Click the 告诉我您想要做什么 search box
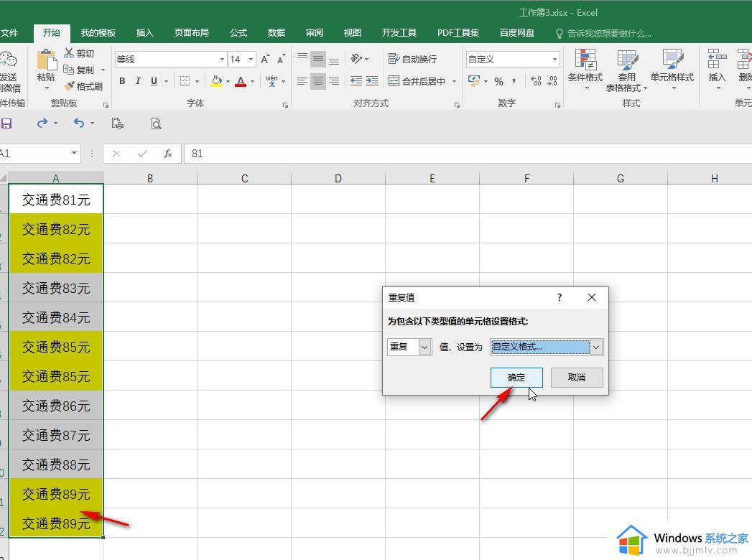Screen dimensions: 752x560 [x=604, y=33]
